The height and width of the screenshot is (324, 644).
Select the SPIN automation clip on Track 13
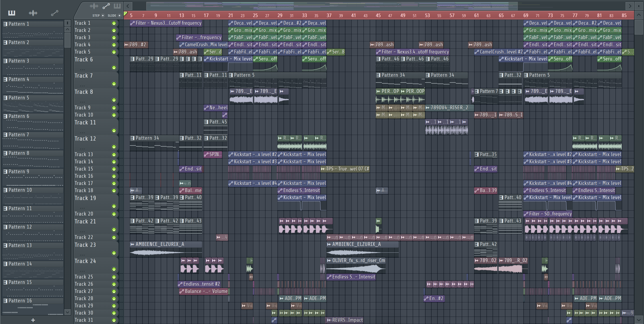coord(213,155)
